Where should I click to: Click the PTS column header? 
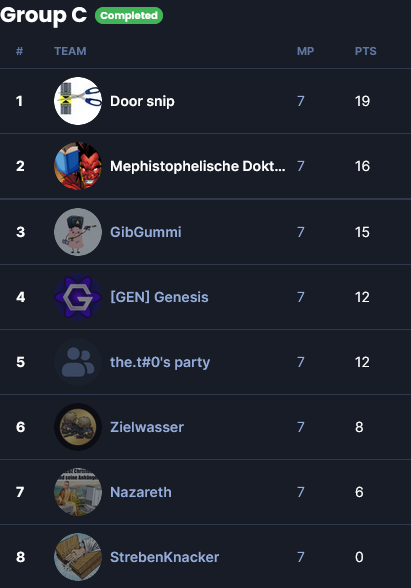pyautogui.click(x=365, y=51)
